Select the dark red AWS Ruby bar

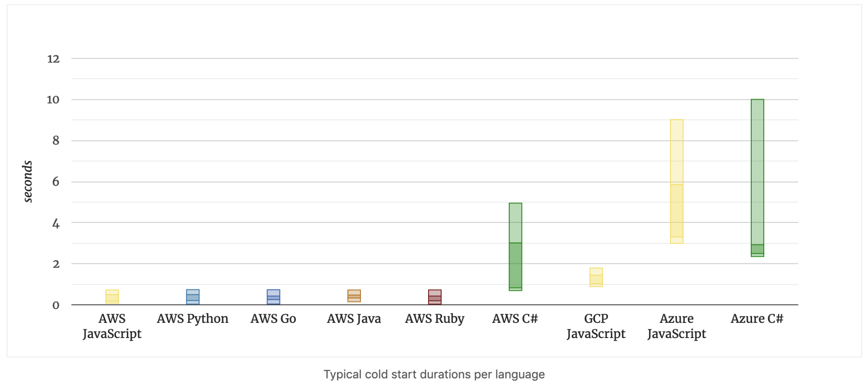pyautogui.click(x=435, y=297)
